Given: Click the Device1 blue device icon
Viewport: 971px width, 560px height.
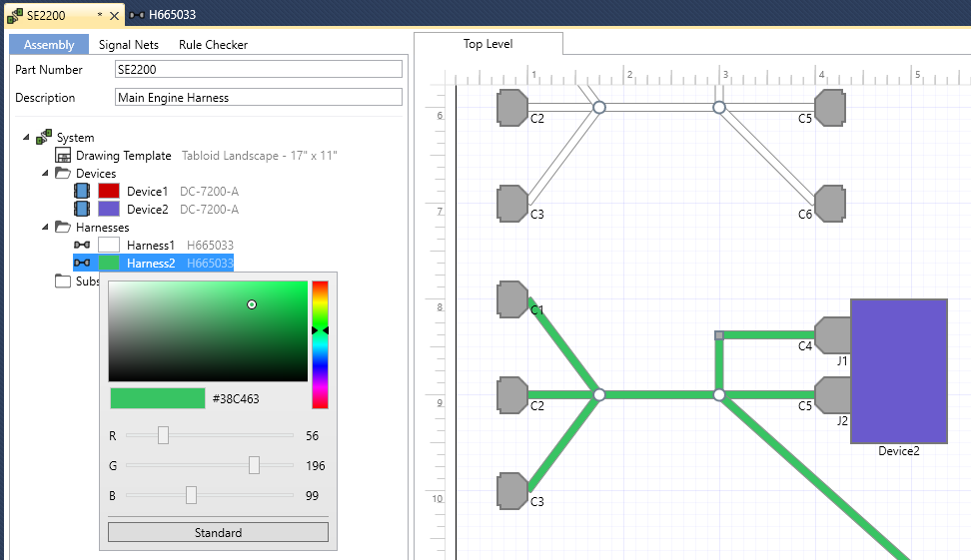Looking at the screenshot, I should point(82,191).
